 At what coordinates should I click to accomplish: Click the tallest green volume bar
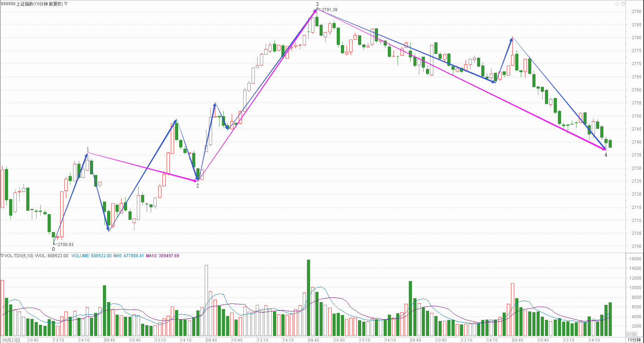click(308, 297)
